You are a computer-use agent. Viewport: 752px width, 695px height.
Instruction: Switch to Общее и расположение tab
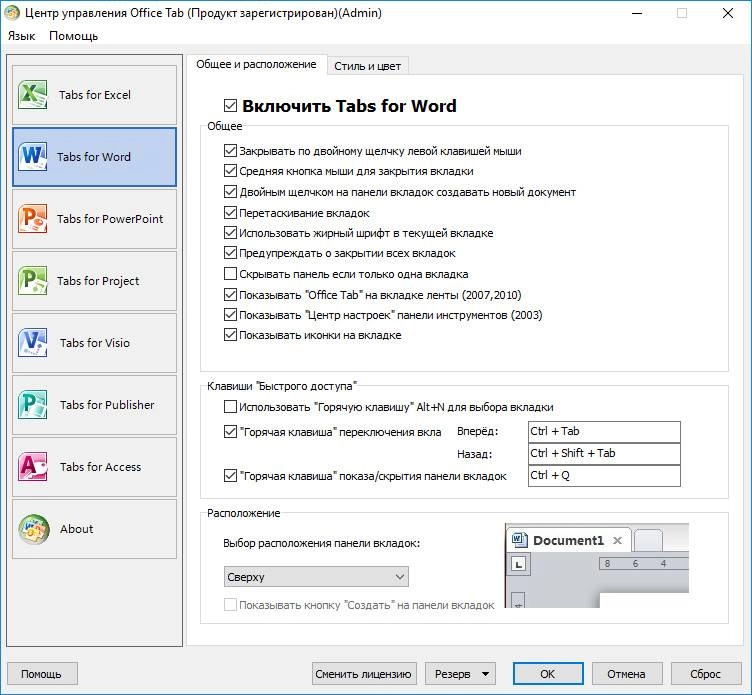click(256, 64)
